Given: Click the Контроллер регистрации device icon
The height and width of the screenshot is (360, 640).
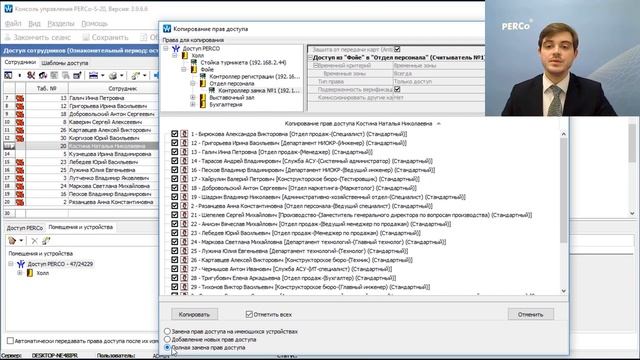Looking at the screenshot, I should pos(203,76).
